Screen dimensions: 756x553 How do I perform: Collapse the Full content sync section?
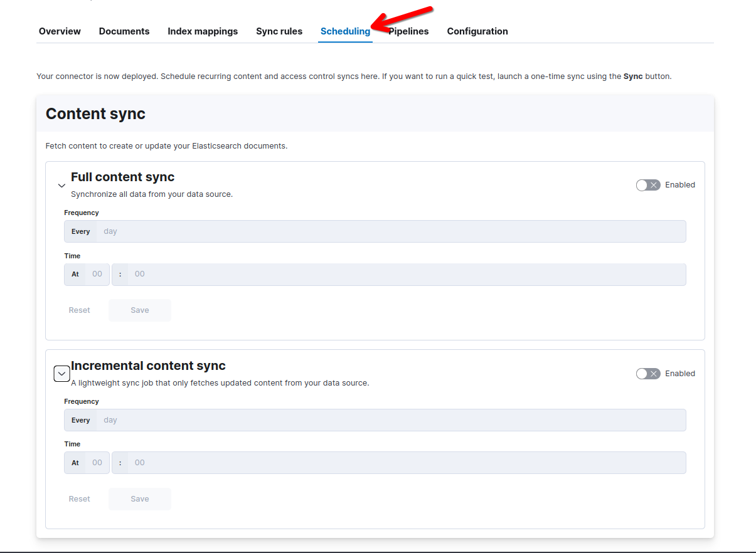pyautogui.click(x=61, y=185)
